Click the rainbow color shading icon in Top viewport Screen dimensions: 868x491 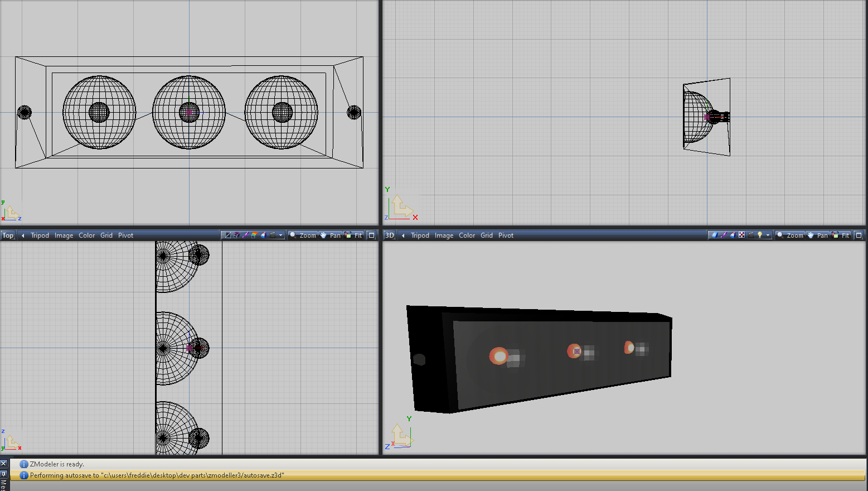(254, 235)
